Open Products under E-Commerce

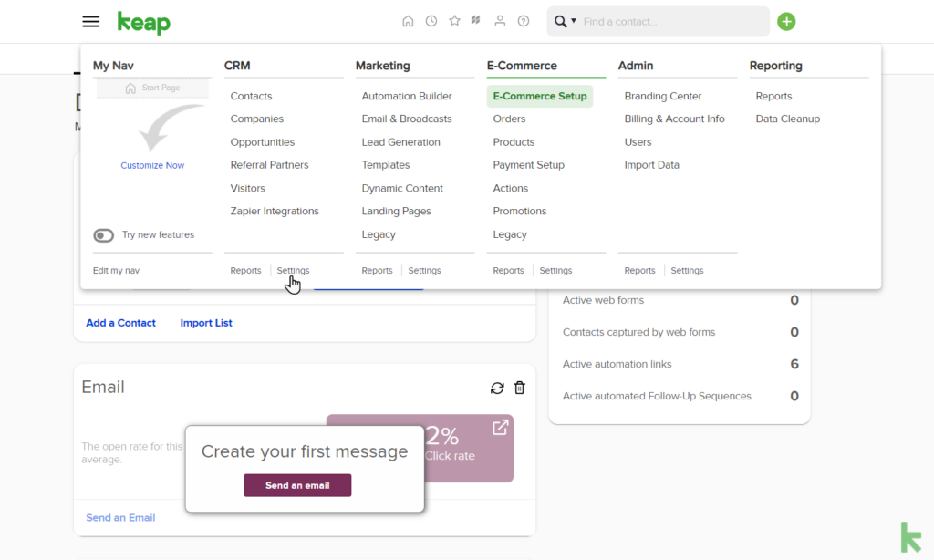click(514, 141)
